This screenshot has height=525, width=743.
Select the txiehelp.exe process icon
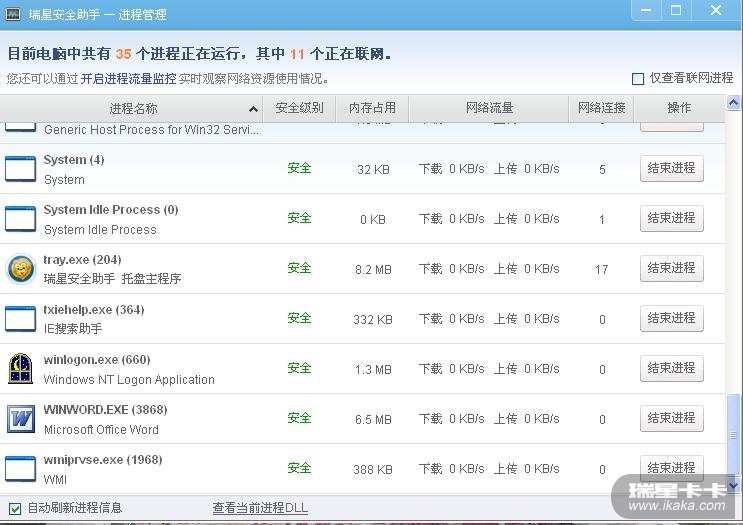click(x=20, y=318)
